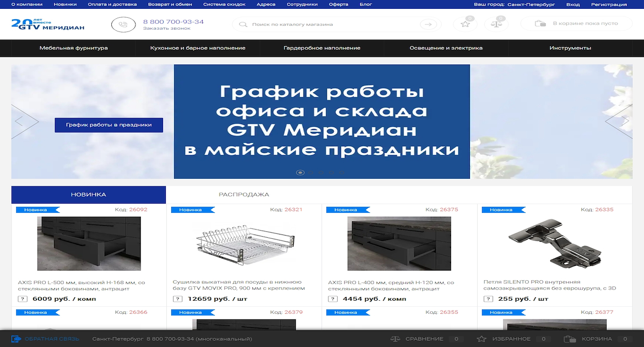This screenshot has height=347, width=644.
Task: Open Сотрудники page
Action: point(302,4)
